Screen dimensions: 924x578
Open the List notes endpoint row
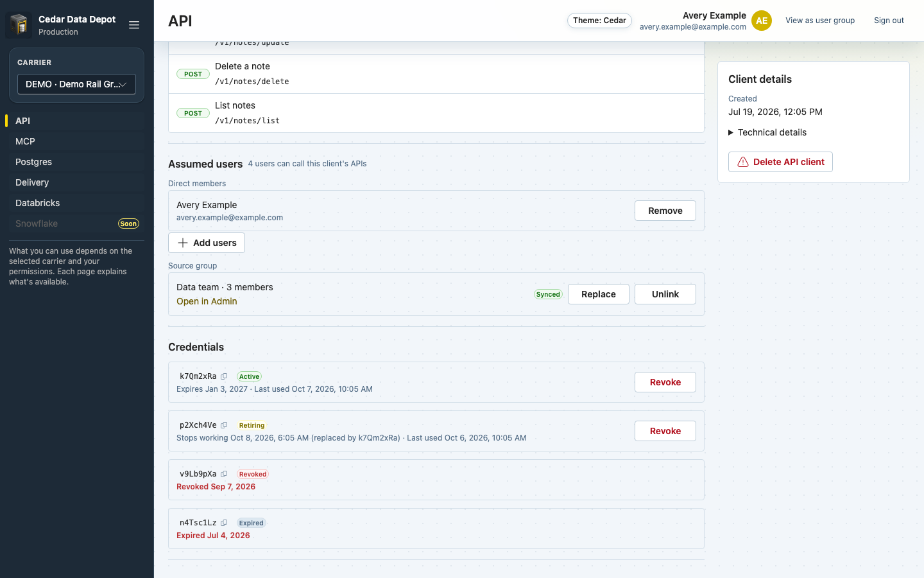click(x=436, y=113)
